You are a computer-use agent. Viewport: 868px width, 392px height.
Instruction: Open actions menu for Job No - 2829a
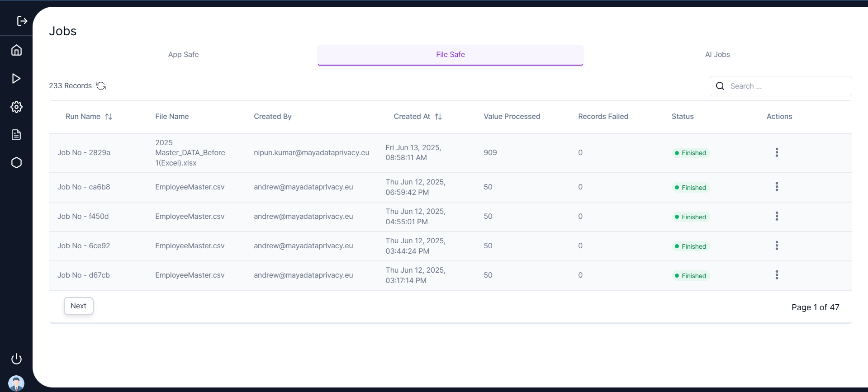coord(777,152)
